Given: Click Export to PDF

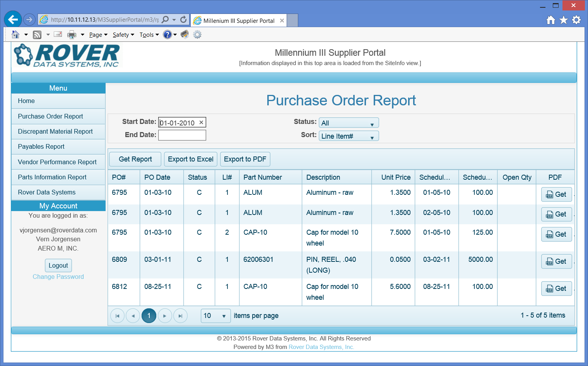Looking at the screenshot, I should pyautogui.click(x=245, y=159).
